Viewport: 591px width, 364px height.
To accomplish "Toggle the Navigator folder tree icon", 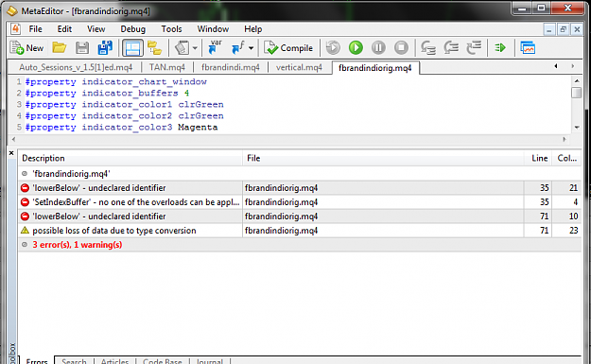I will point(154,48).
